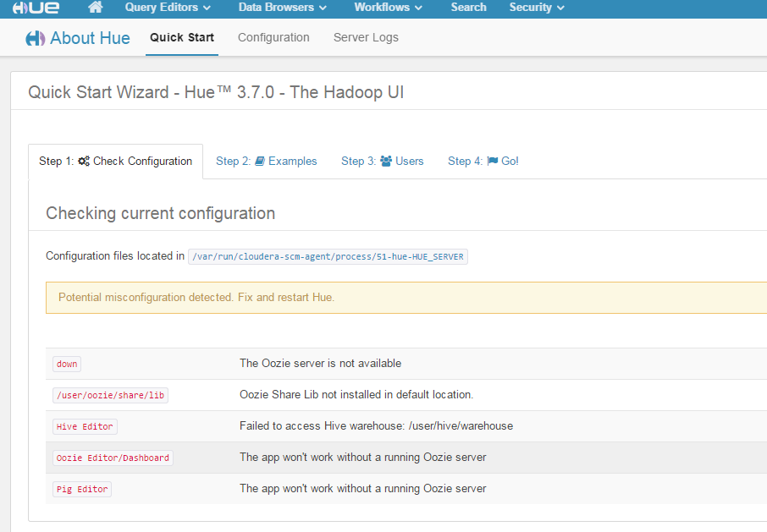
Task: Click the /user/oozie/share/lib label
Action: tap(111, 395)
